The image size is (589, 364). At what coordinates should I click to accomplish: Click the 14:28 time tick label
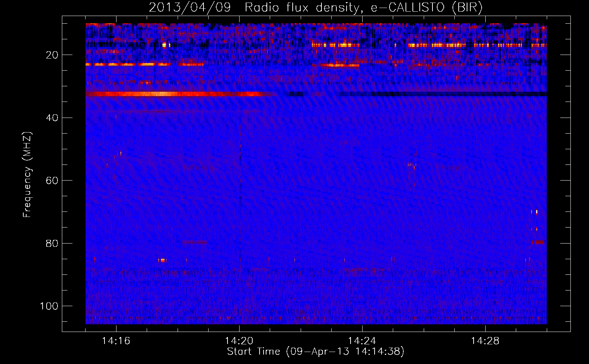[x=485, y=341]
